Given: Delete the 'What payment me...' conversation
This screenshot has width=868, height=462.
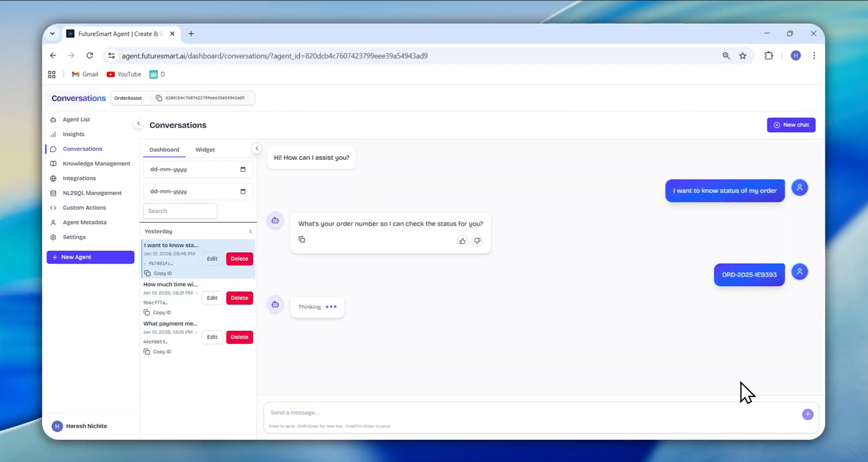Looking at the screenshot, I should (239, 337).
